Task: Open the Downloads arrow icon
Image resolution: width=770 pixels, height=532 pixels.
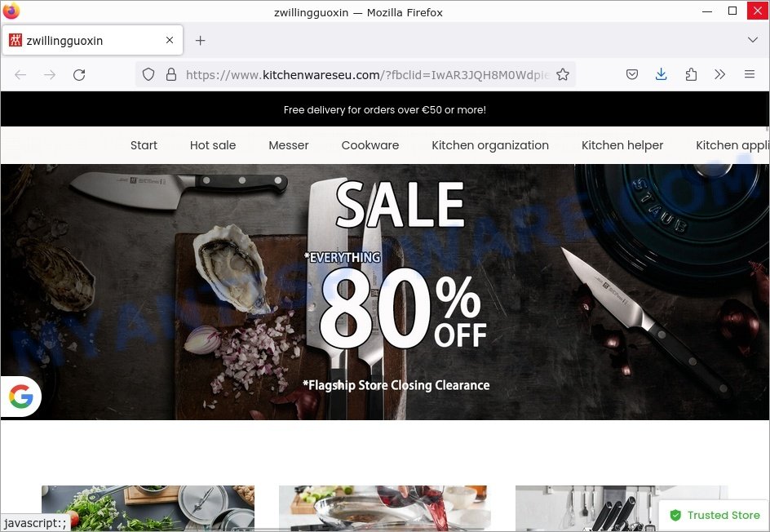Action: click(x=661, y=75)
